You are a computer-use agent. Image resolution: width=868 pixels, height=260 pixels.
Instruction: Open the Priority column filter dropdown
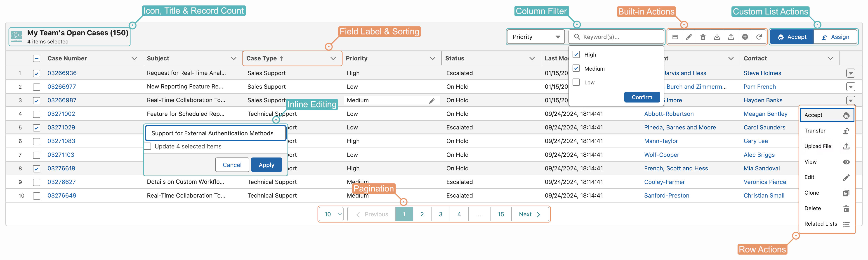(536, 37)
